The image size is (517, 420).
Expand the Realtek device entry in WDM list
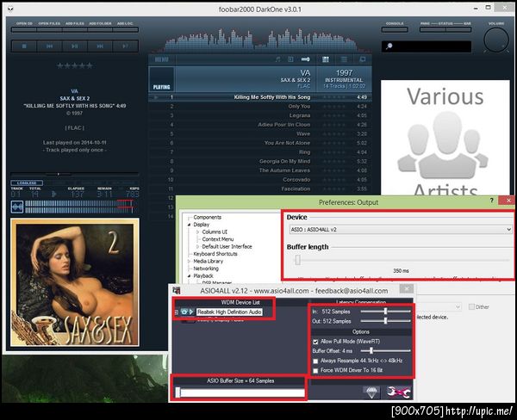pos(177,312)
